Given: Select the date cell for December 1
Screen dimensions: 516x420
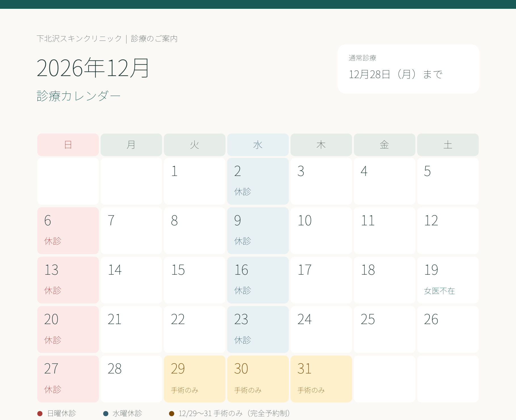Looking at the screenshot, I should pos(195,181).
